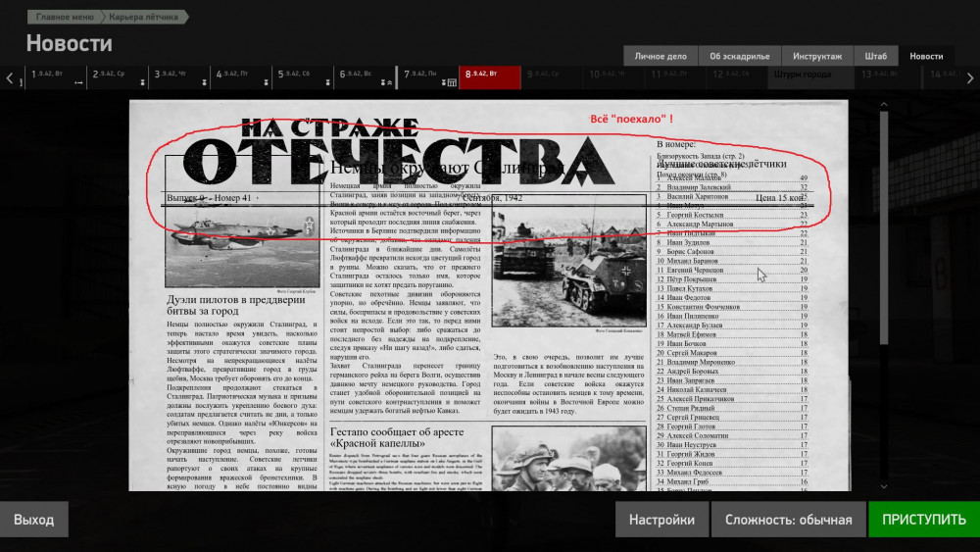Select day 8 highlighted in red on timeline
Screen dimensions: 980x552
489,75
